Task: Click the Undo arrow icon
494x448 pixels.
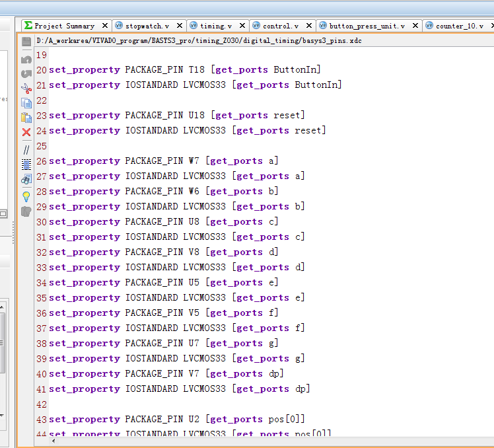Action: 26,58
